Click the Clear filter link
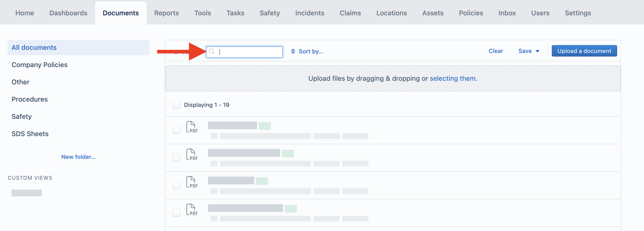 [x=496, y=51]
